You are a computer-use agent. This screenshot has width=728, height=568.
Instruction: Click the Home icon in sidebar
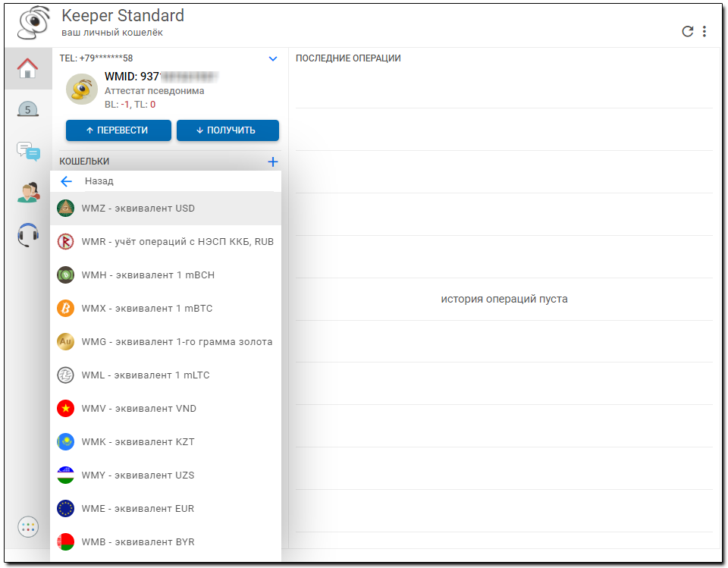[28, 69]
